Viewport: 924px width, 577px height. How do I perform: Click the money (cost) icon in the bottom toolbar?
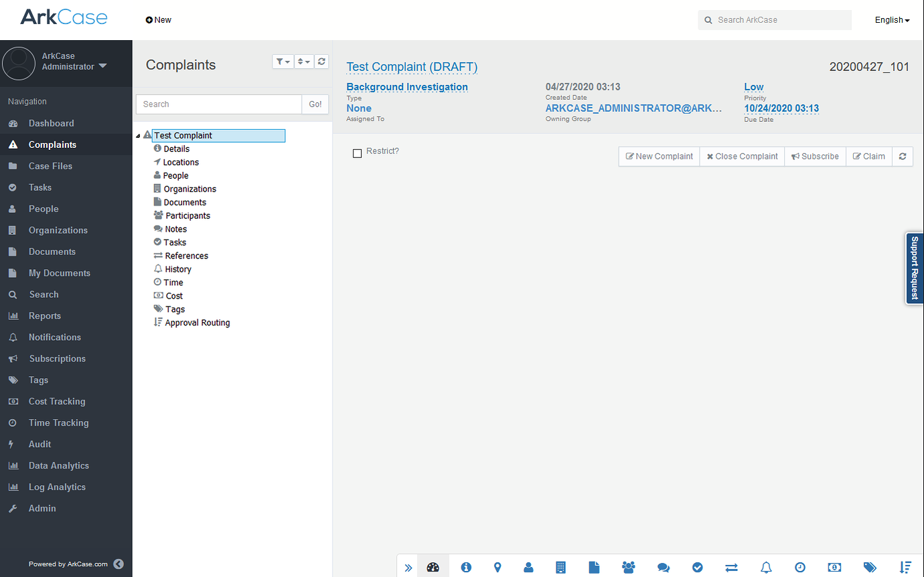coord(834,567)
